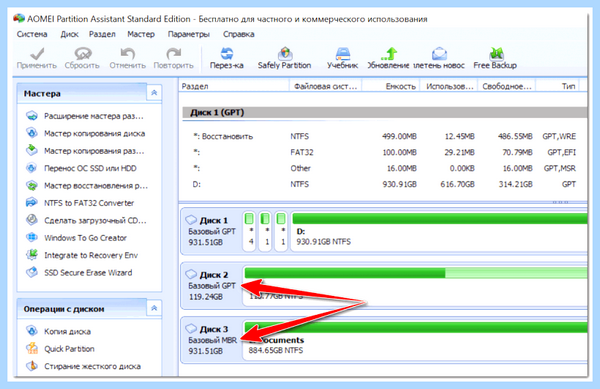Sort by Емкость column header
The image size is (600, 389).
391,86
